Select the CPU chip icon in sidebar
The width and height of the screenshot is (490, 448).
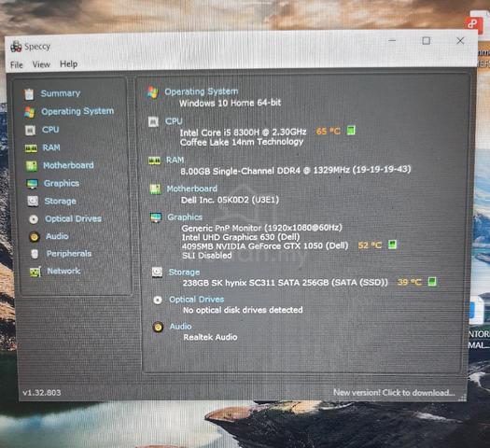pyautogui.click(x=30, y=130)
